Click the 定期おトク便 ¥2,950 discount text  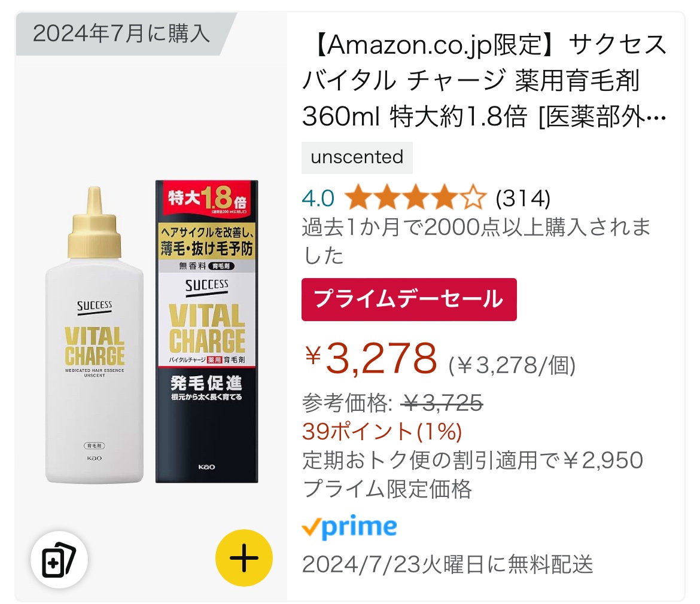coord(473,460)
